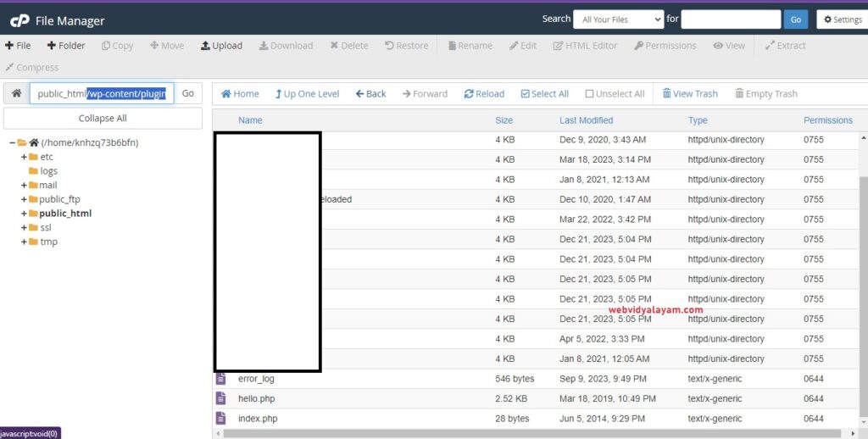Create a new folder with + Folder

tap(66, 46)
